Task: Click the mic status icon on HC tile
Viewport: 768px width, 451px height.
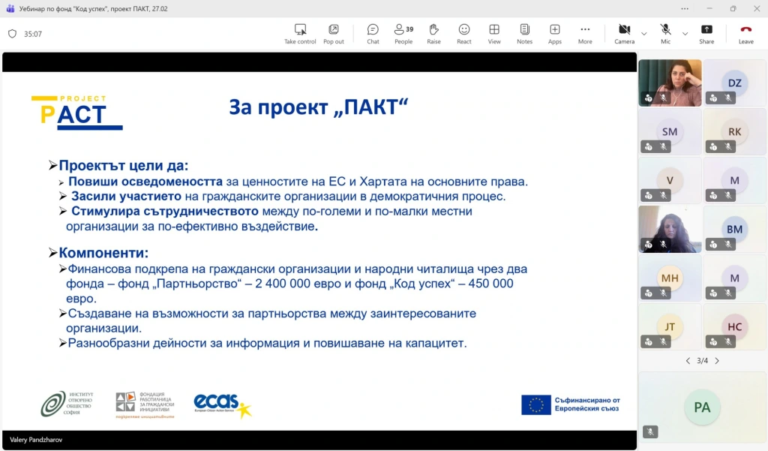Action: pyautogui.click(x=728, y=342)
